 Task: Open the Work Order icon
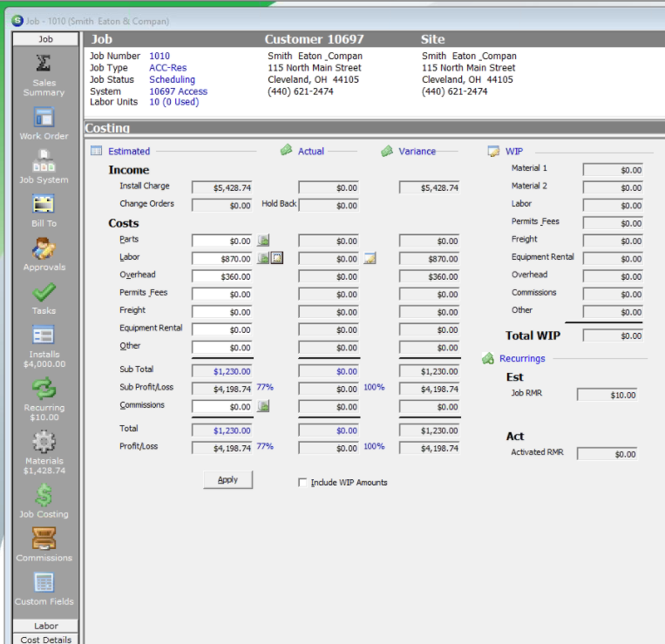[x=44, y=117]
